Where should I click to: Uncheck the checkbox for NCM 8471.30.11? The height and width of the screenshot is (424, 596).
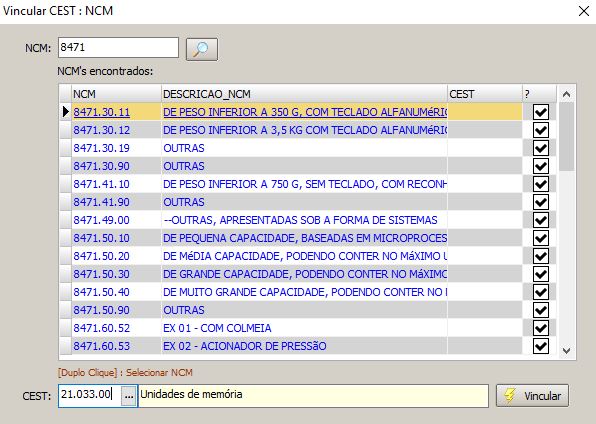[x=541, y=112]
